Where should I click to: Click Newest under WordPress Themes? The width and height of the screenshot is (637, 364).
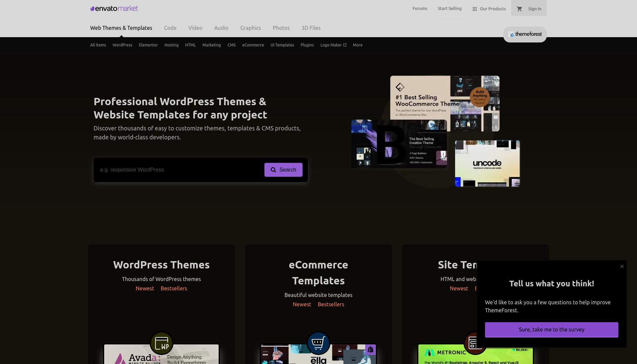pyautogui.click(x=145, y=289)
